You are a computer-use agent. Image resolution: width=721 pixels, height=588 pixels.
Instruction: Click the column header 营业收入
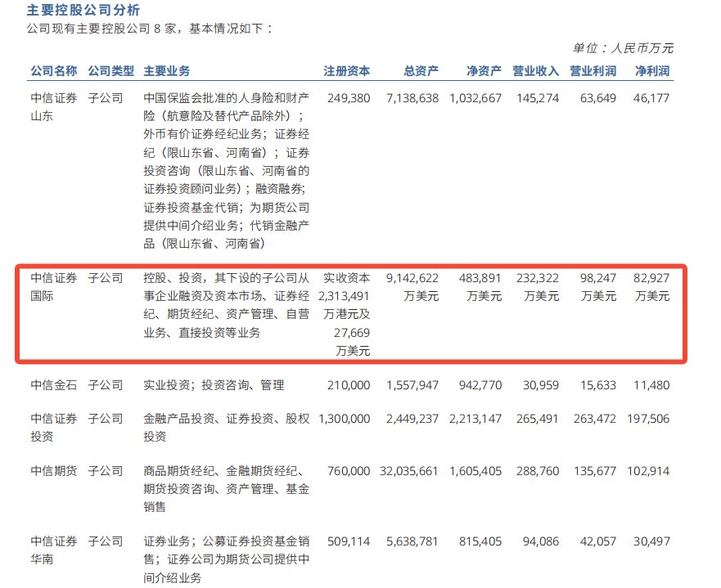click(x=536, y=71)
